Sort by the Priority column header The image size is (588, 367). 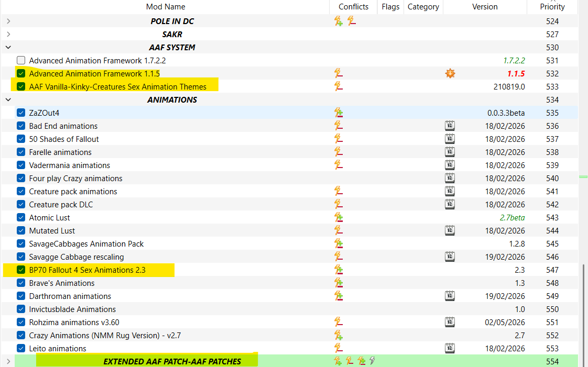coord(552,7)
